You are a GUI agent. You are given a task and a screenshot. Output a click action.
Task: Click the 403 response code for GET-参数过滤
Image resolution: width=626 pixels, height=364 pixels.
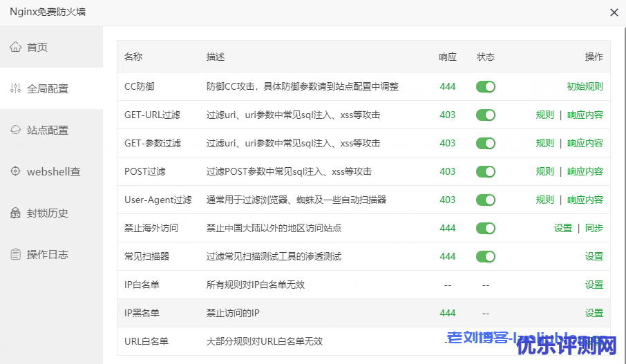(447, 143)
